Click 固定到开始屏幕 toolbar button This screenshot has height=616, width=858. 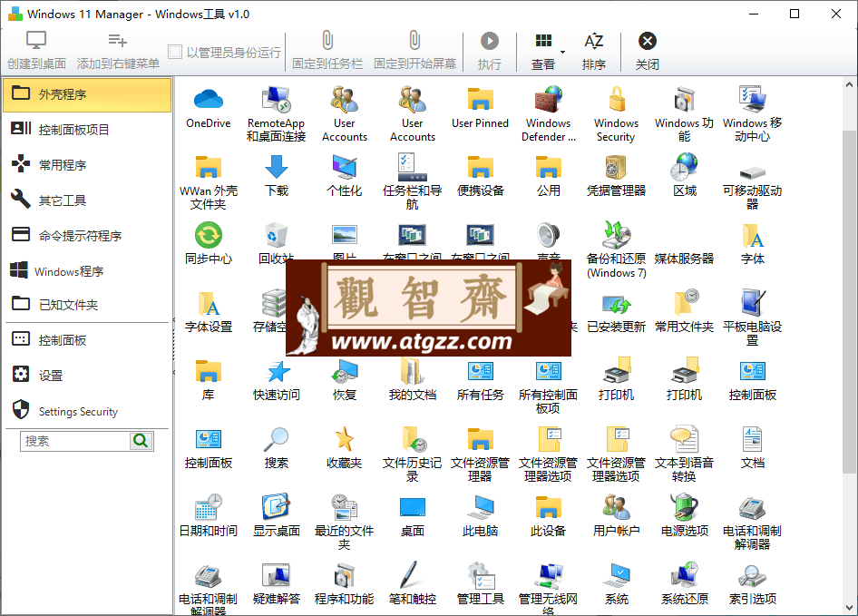click(414, 52)
